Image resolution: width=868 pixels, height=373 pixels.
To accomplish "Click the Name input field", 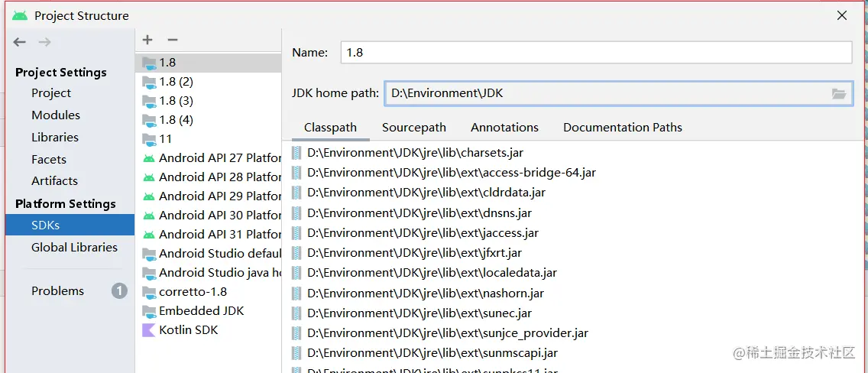I will (596, 53).
